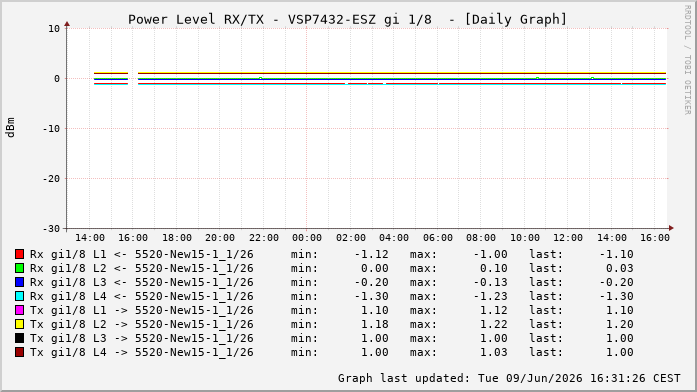Click the Rx L2 last value 0.03
This screenshot has width=697, height=392.
pos(619,268)
